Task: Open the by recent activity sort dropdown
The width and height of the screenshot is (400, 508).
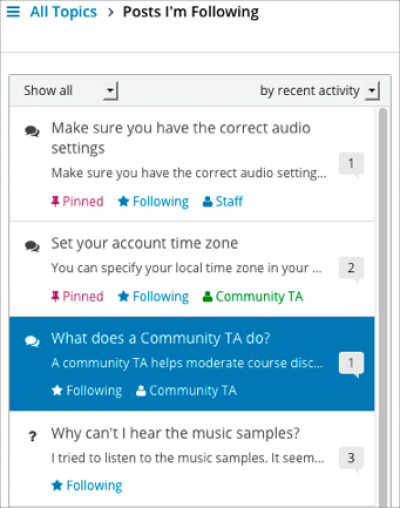Action: pyautogui.click(x=320, y=91)
